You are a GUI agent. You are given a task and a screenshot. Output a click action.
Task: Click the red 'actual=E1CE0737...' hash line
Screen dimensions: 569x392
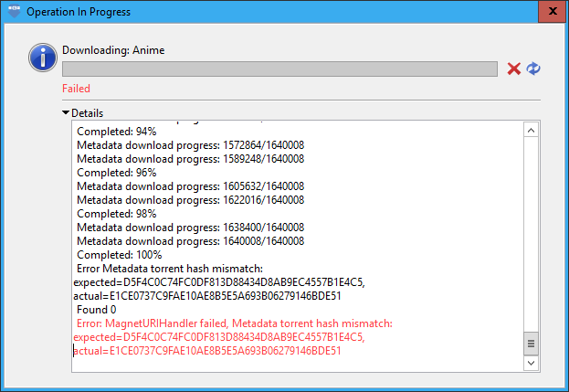tap(207, 351)
